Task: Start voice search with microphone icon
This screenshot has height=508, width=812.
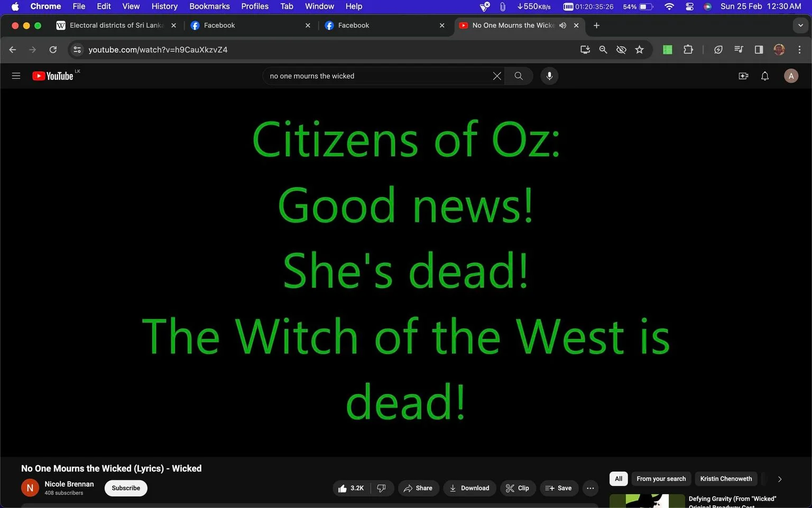Action: pos(549,76)
